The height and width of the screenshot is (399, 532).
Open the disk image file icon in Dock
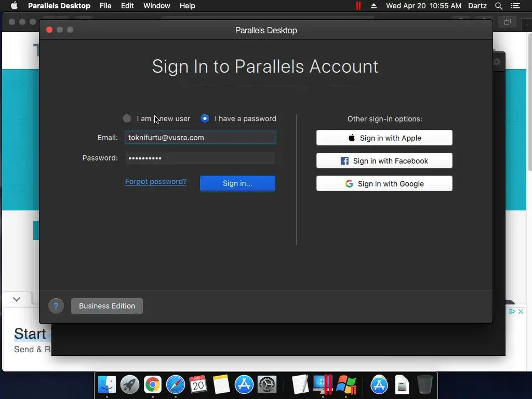coord(402,385)
